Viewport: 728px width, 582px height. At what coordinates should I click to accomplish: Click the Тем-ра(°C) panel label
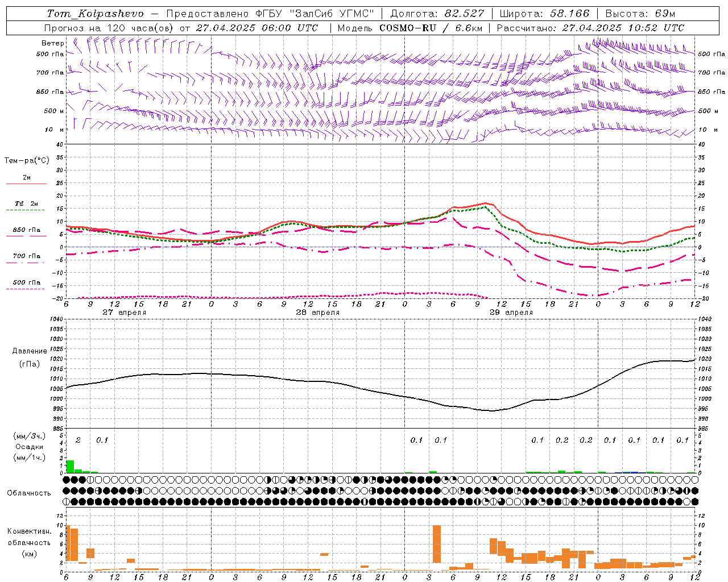pyautogui.click(x=27, y=161)
